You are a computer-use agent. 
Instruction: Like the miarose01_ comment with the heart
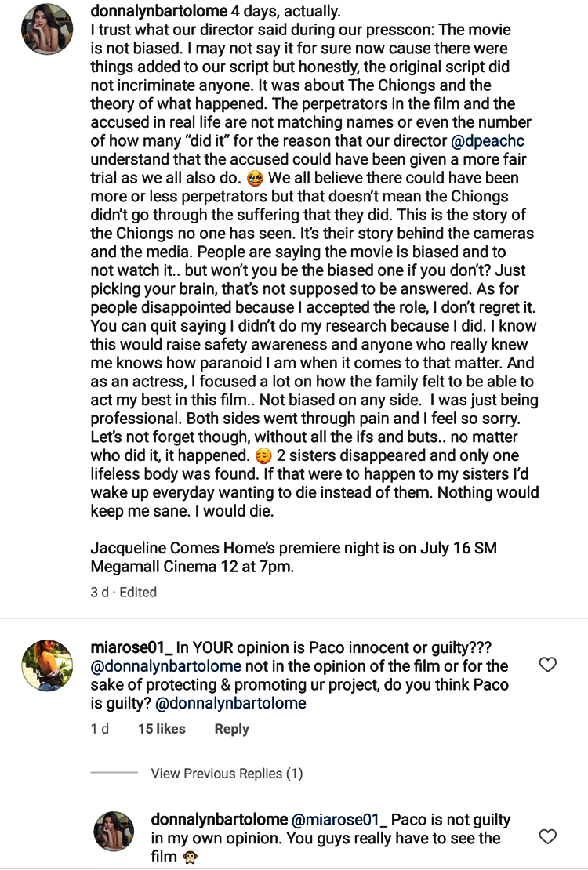(548, 665)
